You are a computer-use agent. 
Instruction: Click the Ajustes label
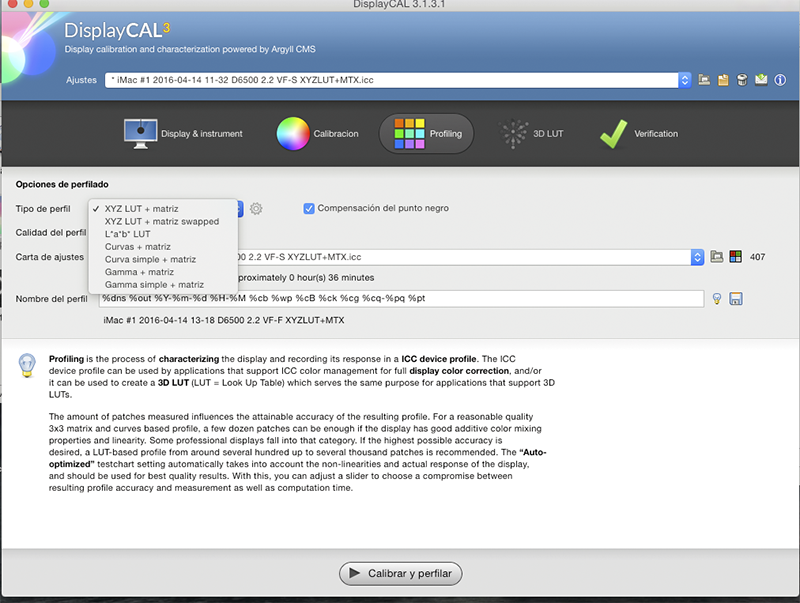81,80
